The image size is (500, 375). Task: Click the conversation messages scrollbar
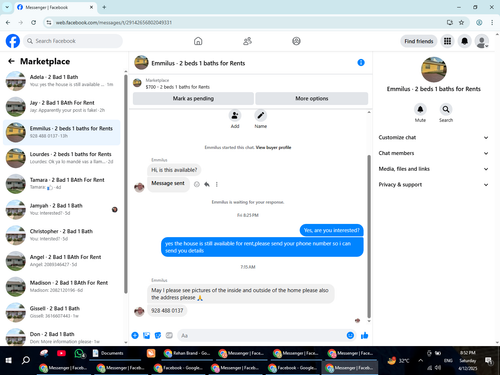[369, 236]
